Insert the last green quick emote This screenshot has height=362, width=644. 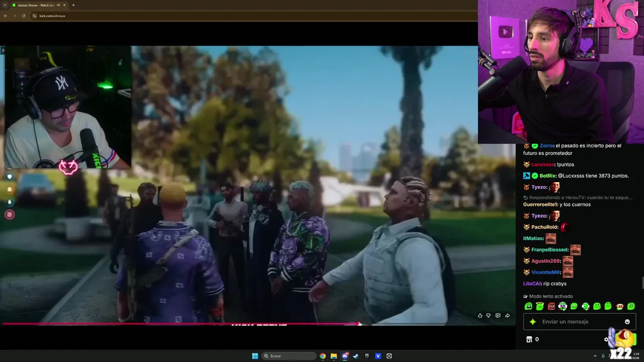pos(631,306)
